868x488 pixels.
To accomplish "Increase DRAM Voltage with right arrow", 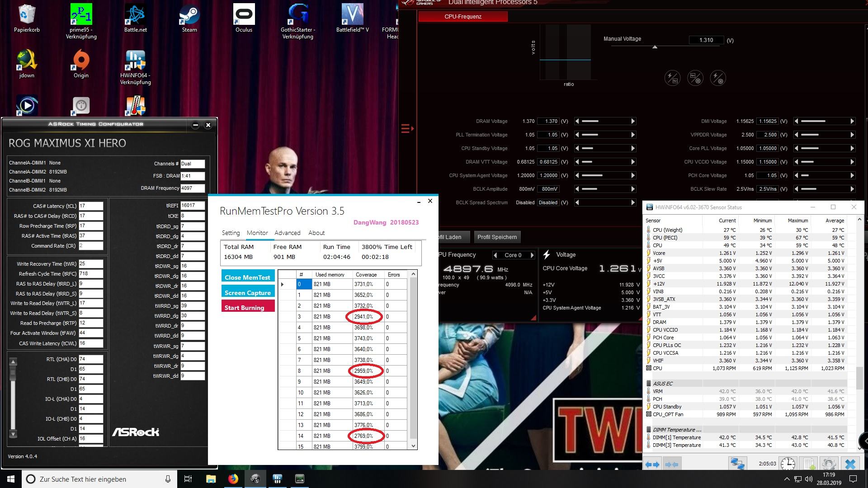I will [x=633, y=121].
